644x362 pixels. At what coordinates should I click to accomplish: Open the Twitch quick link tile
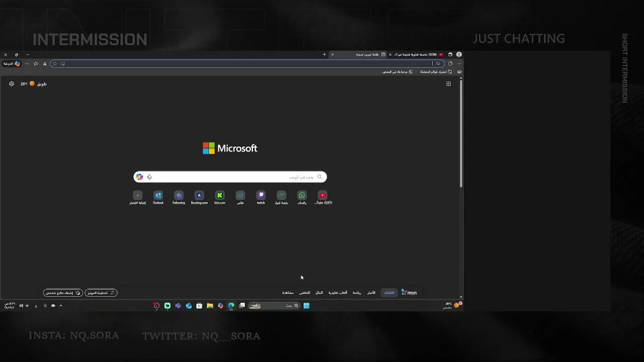pyautogui.click(x=261, y=197)
